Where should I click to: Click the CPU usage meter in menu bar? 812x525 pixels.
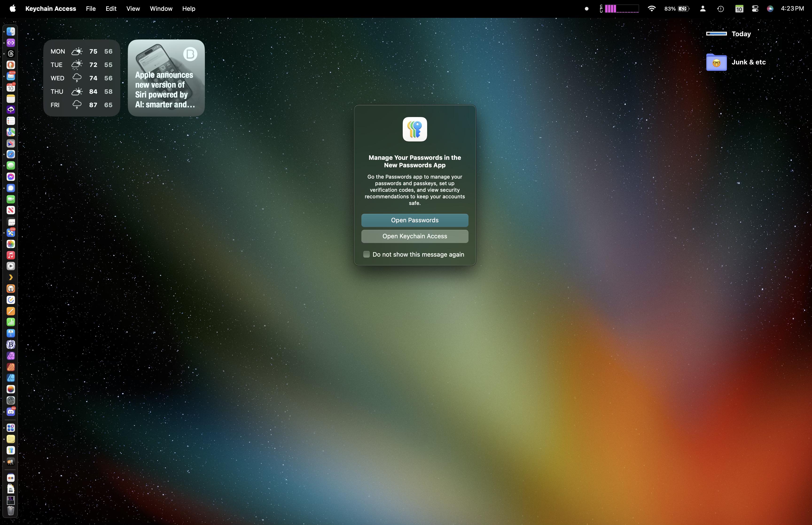click(619, 8)
